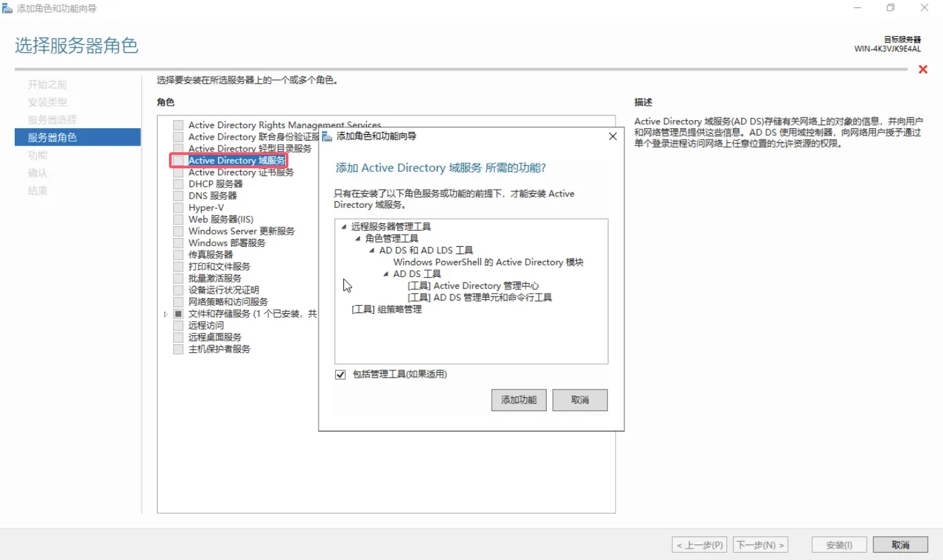
Task: Tick the Hyper-V role checkbox
Action: (x=178, y=208)
